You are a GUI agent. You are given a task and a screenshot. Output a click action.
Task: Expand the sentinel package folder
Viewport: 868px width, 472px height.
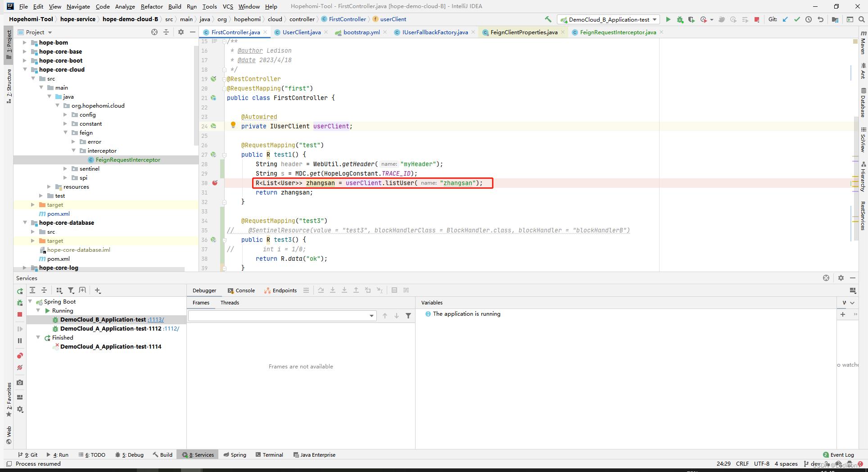point(65,168)
